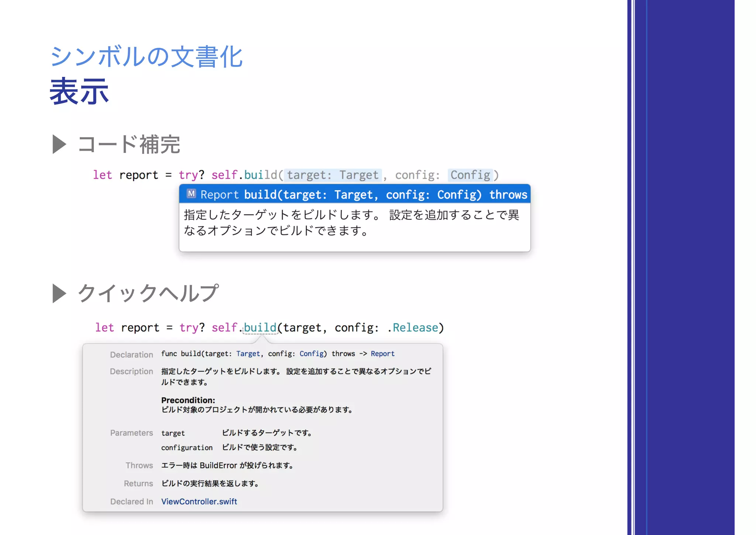Click the Report return type link
This screenshot has width=756, height=535.
click(383, 354)
